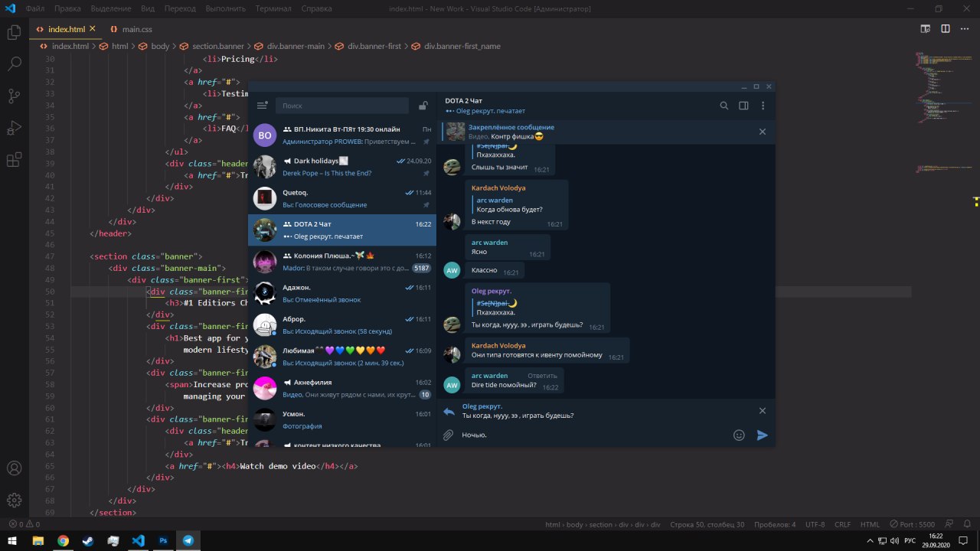
Task: Open the emoji picker in Telegram
Action: pyautogui.click(x=739, y=435)
